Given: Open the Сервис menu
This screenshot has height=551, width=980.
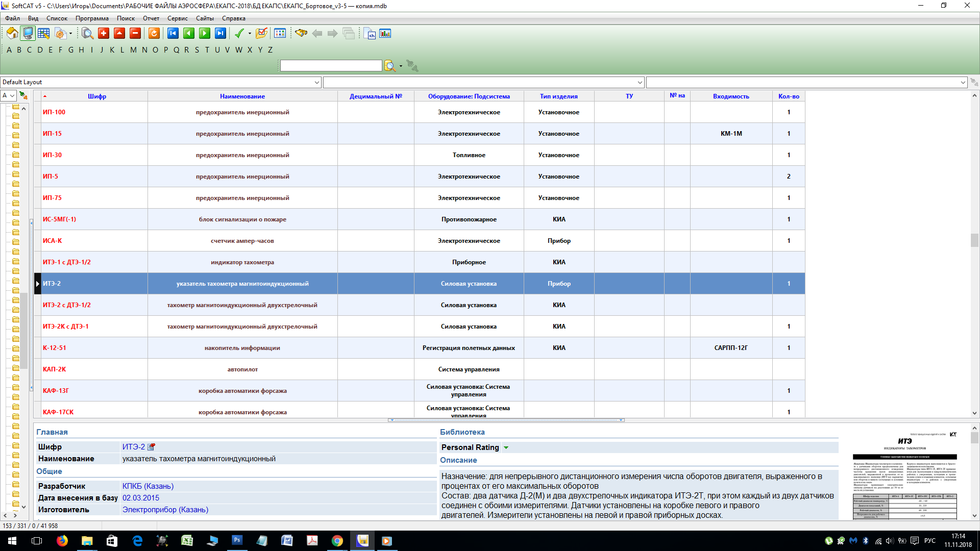Looking at the screenshot, I should [x=178, y=18].
